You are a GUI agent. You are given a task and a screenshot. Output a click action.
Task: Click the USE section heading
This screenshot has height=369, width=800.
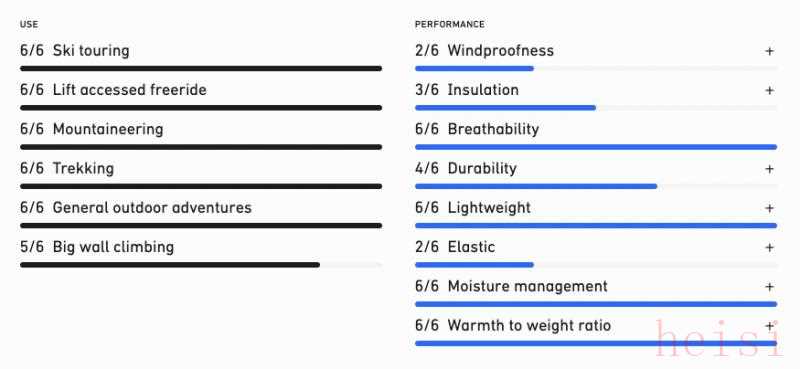coord(29,24)
